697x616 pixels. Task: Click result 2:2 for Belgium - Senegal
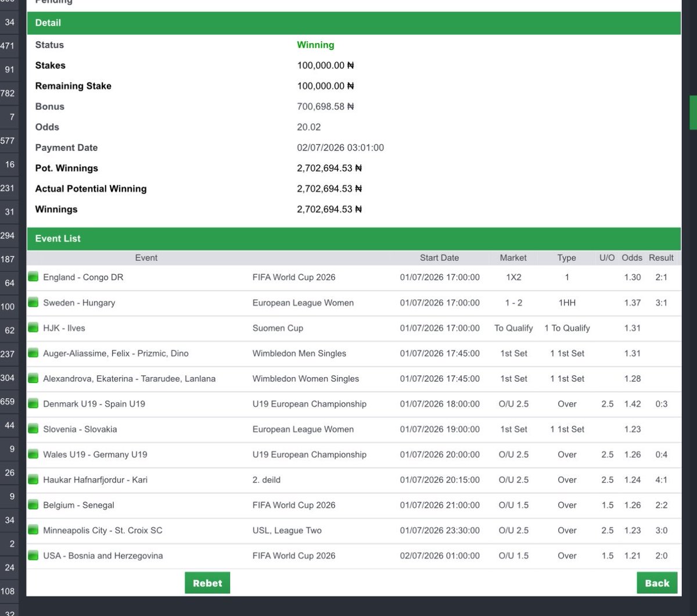point(661,505)
